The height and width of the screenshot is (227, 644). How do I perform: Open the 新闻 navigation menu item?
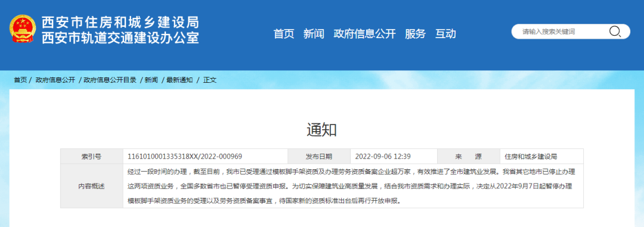click(x=314, y=33)
